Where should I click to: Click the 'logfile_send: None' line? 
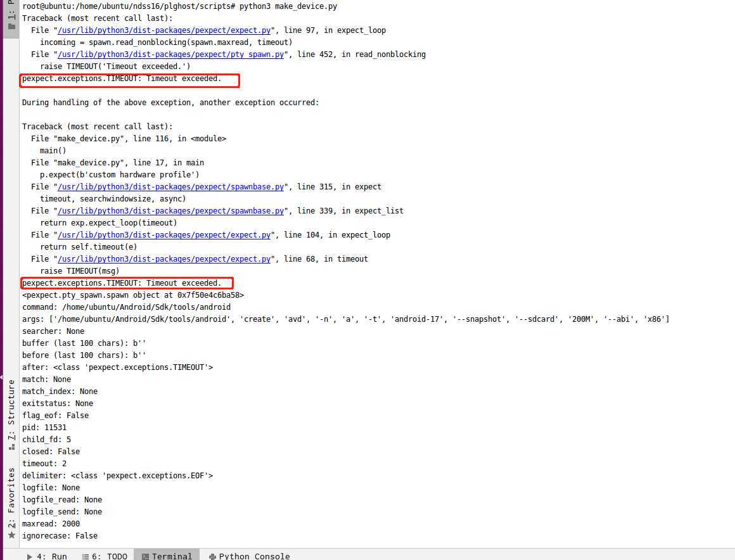62,512
